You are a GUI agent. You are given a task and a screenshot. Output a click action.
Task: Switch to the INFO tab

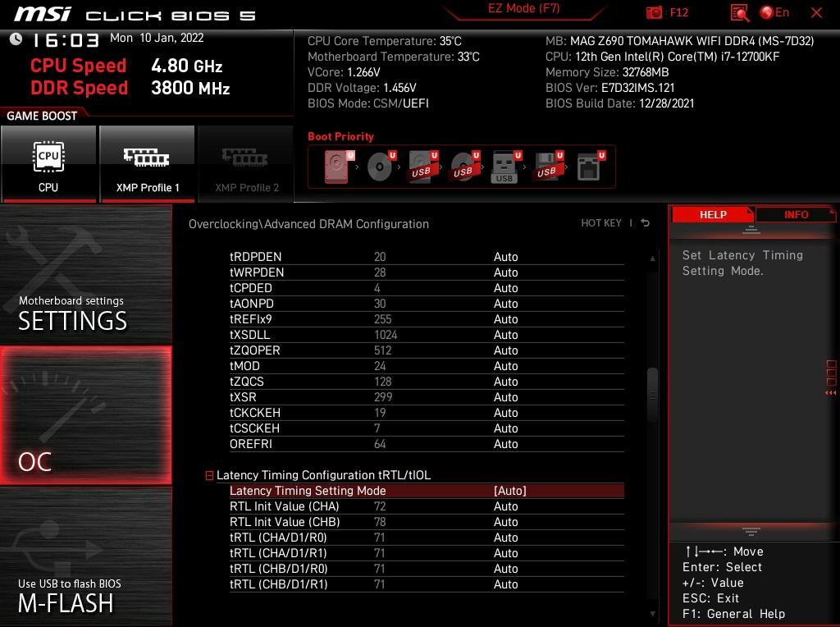(x=796, y=214)
